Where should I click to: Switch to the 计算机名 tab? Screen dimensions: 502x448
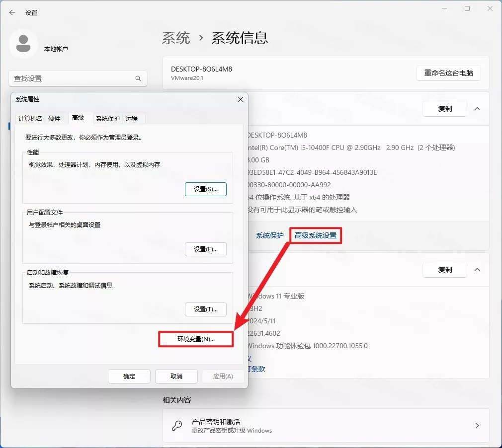coord(30,118)
